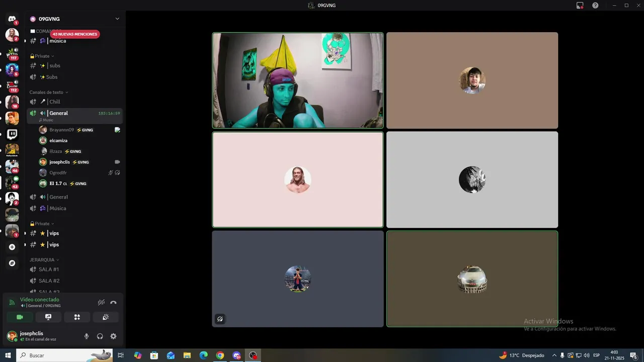The image size is (644, 362).
Task: Click Video conectado status link
Action: click(x=40, y=300)
